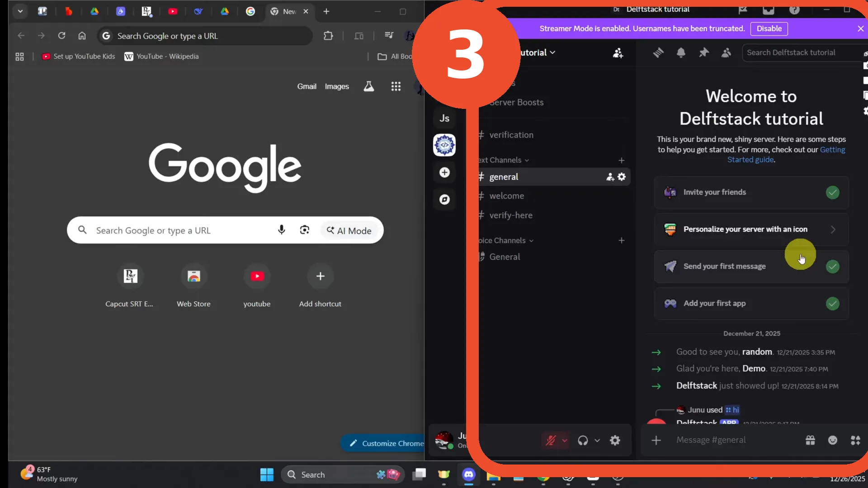Open Discord user settings gear
This screenshot has width=868, height=488.
coord(615,440)
